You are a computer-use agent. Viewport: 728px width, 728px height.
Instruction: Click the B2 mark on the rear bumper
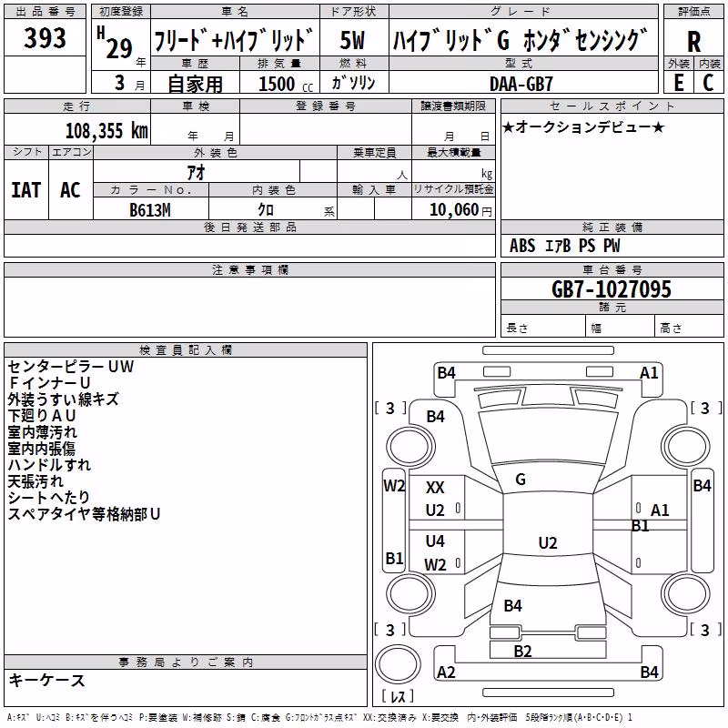(x=522, y=652)
